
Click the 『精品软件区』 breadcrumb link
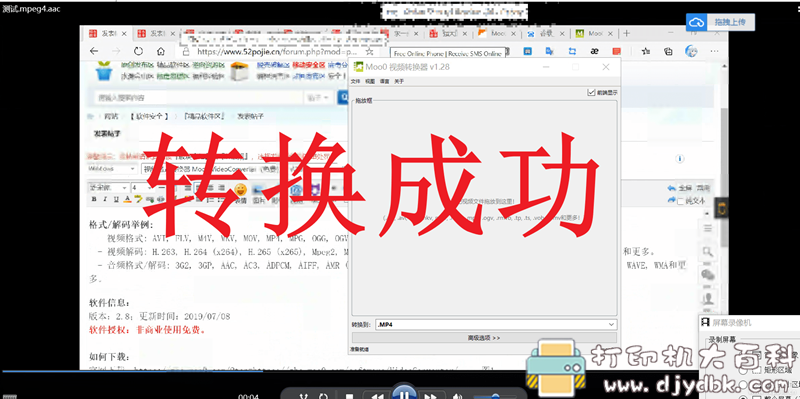[204, 116]
